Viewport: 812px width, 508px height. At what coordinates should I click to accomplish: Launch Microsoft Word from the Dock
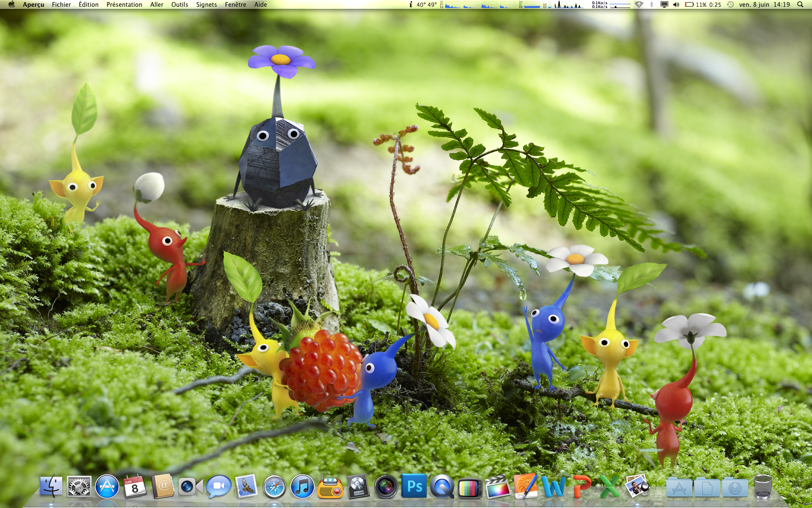coord(554,487)
